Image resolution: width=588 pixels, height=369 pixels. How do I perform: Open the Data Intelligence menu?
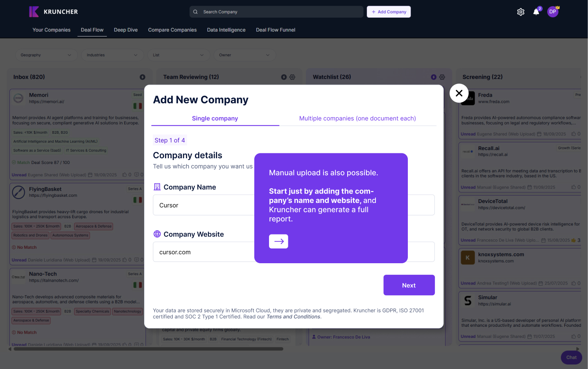click(x=226, y=30)
